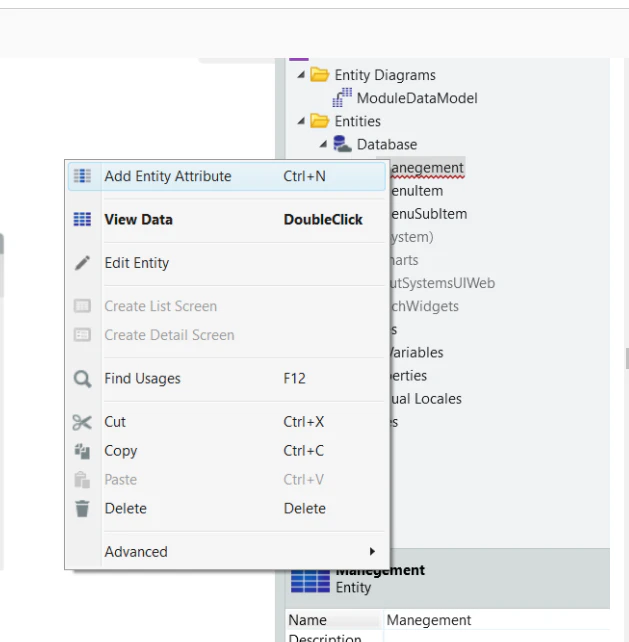Image resolution: width=629 pixels, height=642 pixels.
Task: Click the Database icon in tree
Action: point(342,144)
